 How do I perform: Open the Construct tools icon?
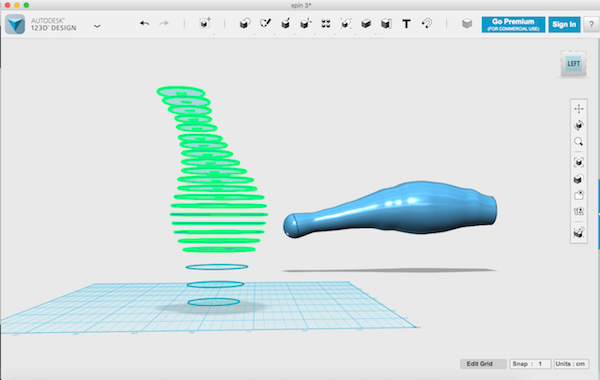(285, 24)
